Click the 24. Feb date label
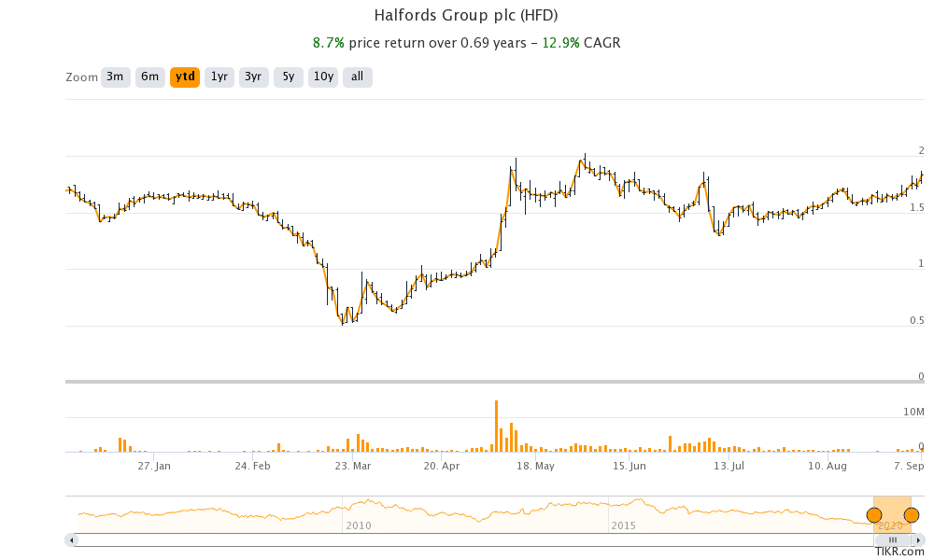This screenshot has width=934, height=560. point(252,466)
